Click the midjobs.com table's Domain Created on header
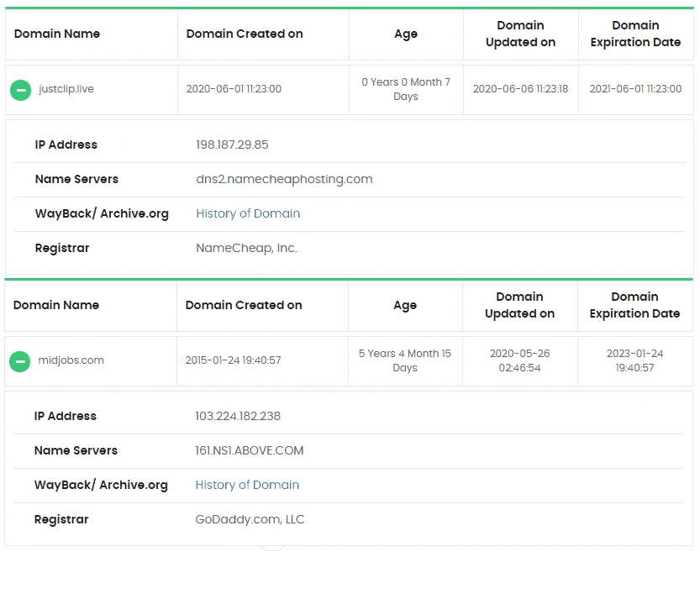 [x=244, y=305]
